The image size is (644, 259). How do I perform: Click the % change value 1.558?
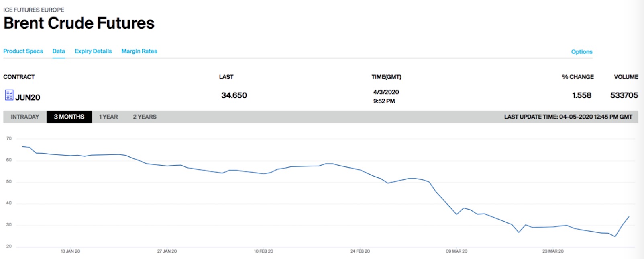581,95
